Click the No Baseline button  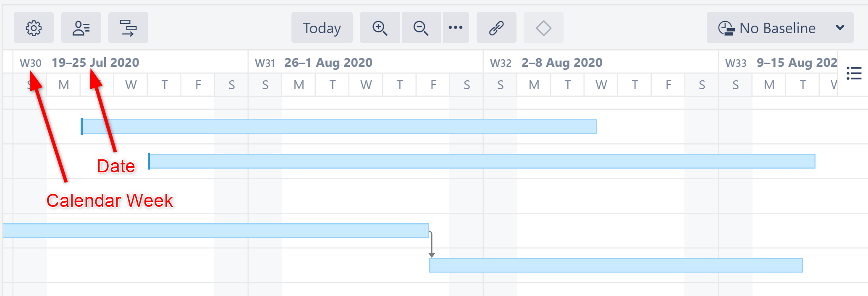779,28
